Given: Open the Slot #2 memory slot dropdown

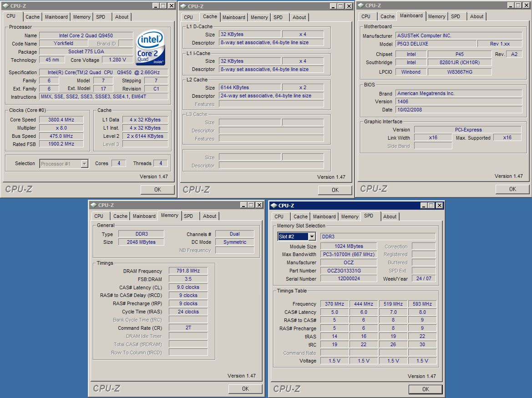Looking at the screenshot, I should (x=312, y=237).
